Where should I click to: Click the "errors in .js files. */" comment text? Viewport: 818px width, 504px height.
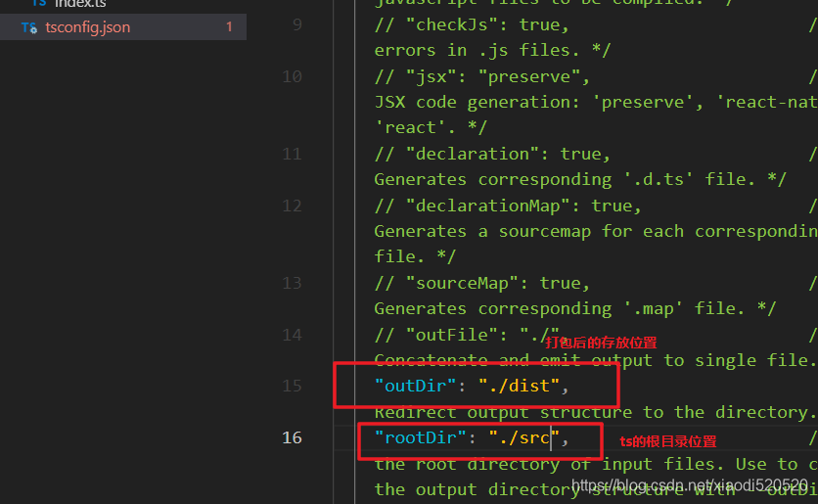492,50
